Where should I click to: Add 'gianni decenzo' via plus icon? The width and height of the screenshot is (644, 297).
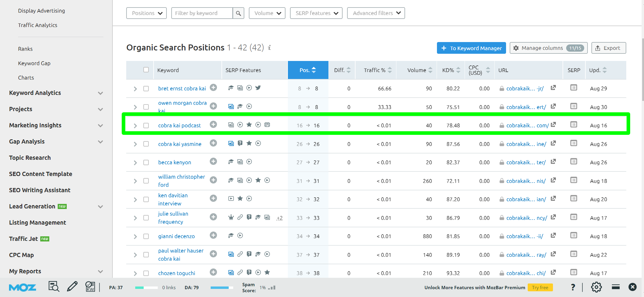pyautogui.click(x=213, y=235)
